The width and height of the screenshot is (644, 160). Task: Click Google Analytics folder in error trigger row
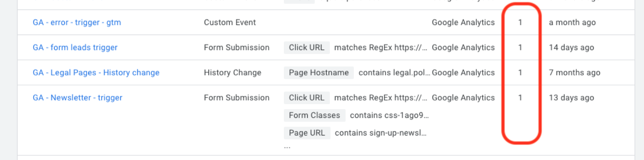coord(463,23)
